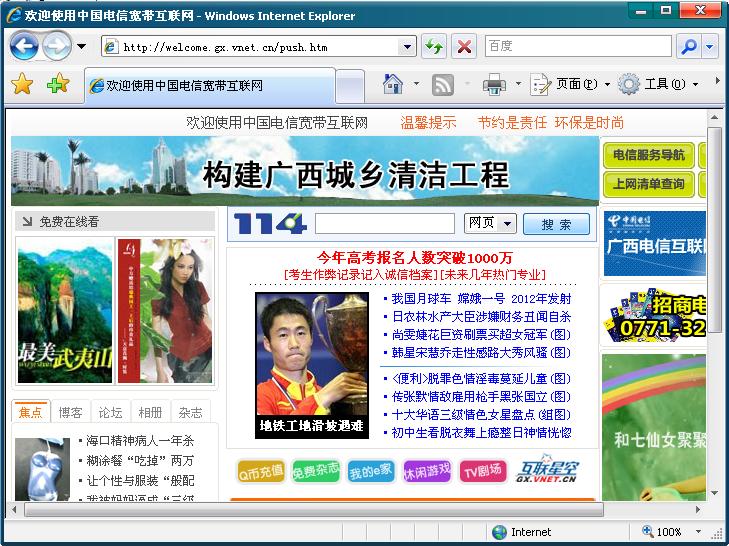Expand the toolbar overflow chevron
Image resolution: width=729 pixels, height=546 pixels.
[717, 81]
